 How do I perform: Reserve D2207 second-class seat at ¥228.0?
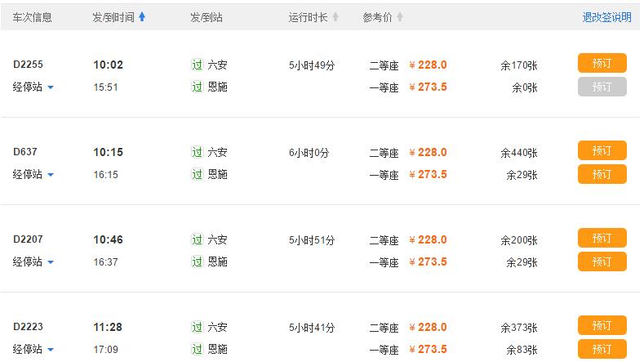602,239
